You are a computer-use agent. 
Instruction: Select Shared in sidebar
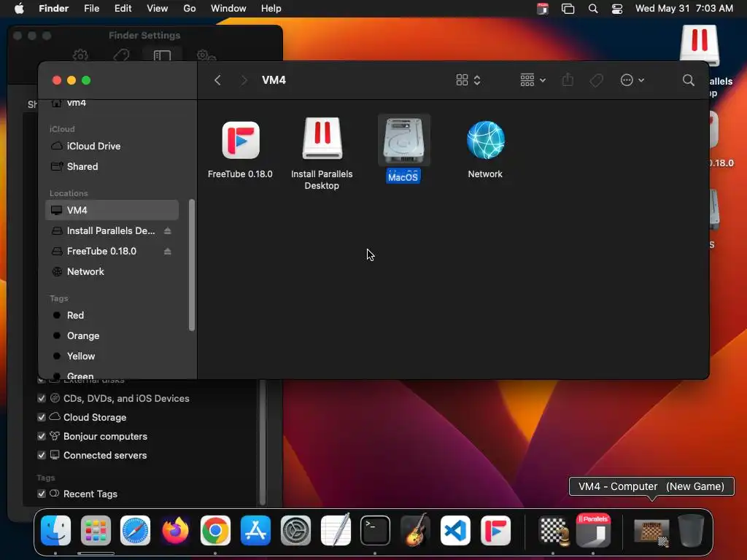(112, 167)
